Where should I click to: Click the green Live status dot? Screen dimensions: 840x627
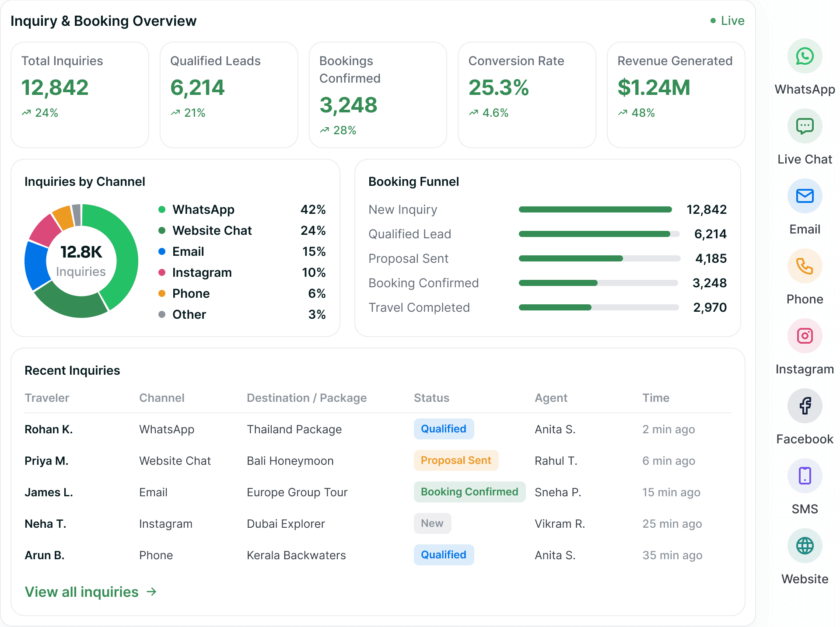(713, 21)
